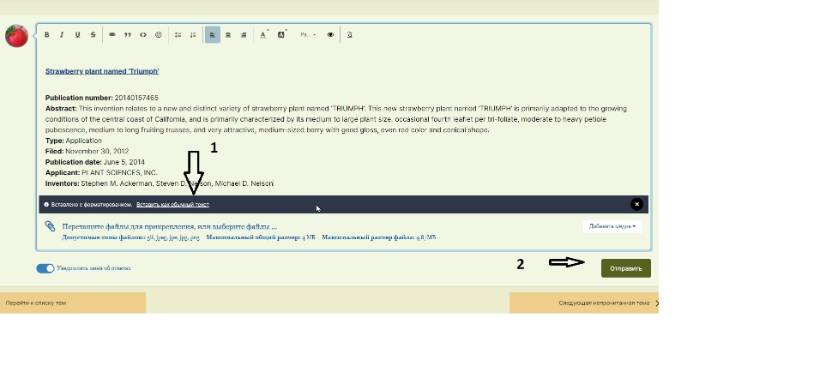Insert a numbered list
Image resolution: width=820 pixels, height=372 pixels.
[193, 35]
